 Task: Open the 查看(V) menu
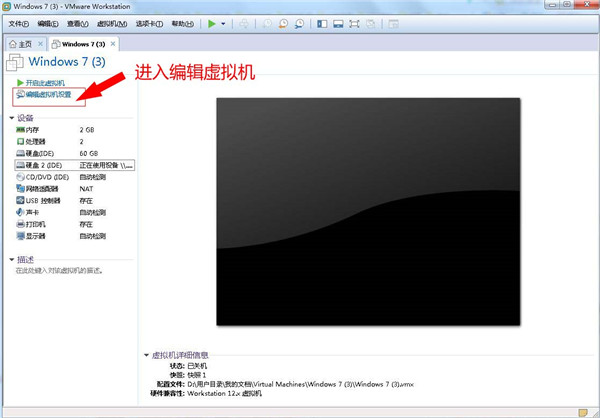pos(78,24)
